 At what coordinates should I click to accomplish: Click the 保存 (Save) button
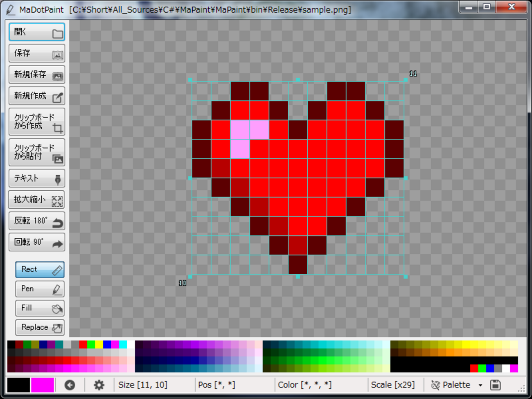point(37,54)
